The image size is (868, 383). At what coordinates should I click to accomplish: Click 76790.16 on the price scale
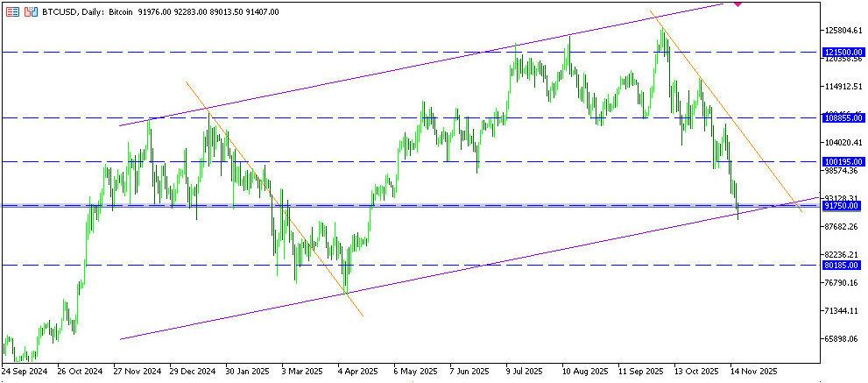(843, 283)
